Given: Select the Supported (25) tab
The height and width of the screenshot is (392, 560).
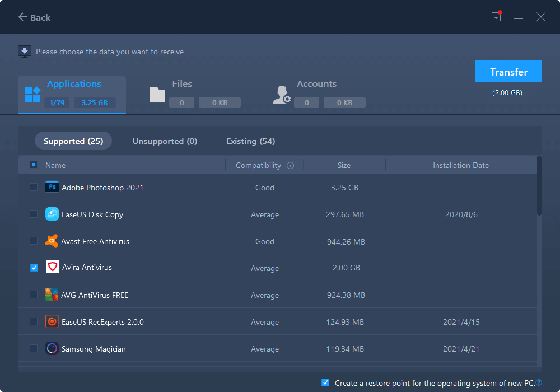Looking at the screenshot, I should click(x=73, y=141).
